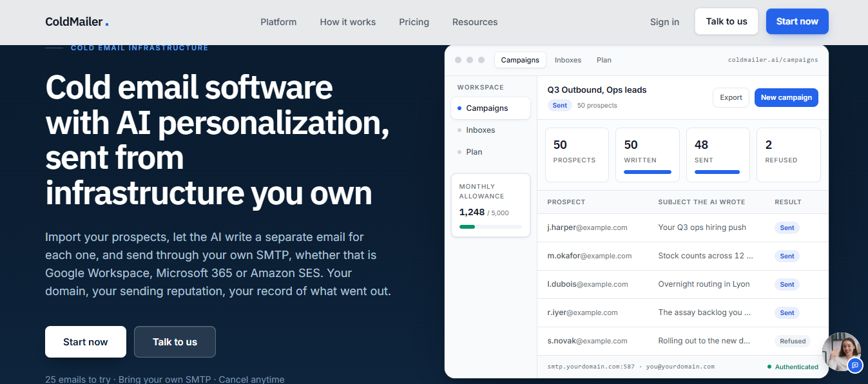Open the chat bubble icon on the support widget

854,365
